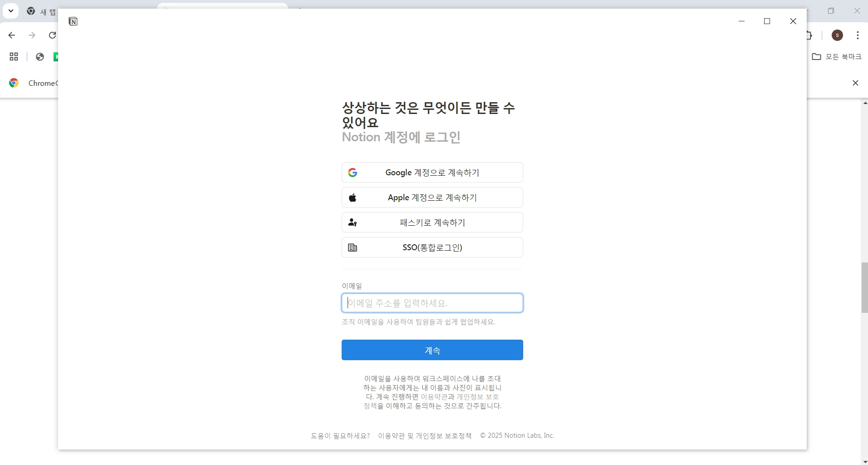Close the Notion login window

793,21
